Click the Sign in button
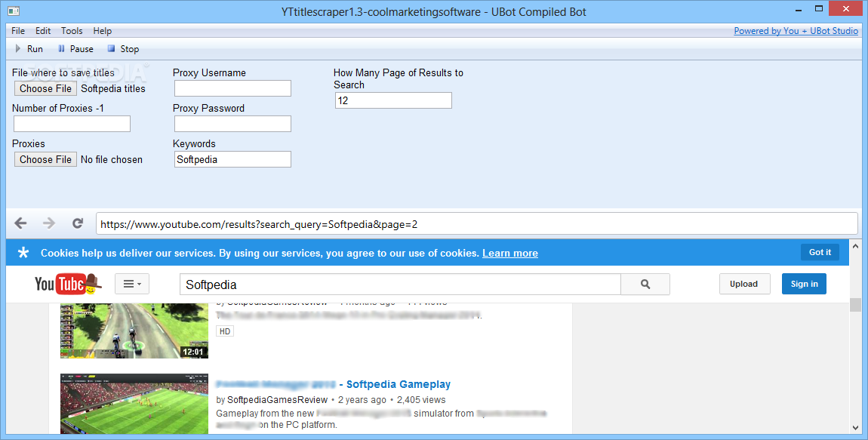The image size is (868, 440). [804, 284]
